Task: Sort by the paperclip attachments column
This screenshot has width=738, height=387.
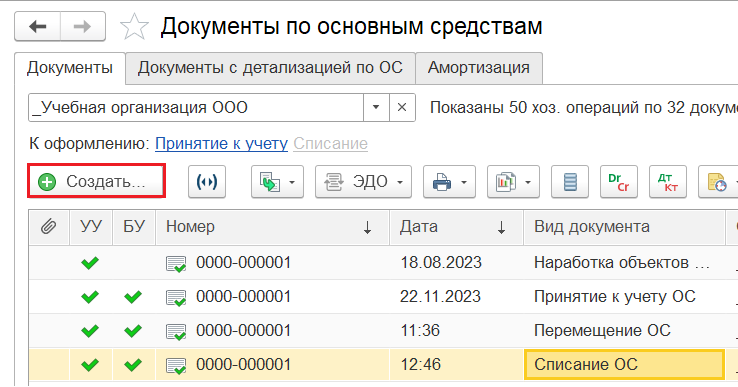Action: click(49, 227)
